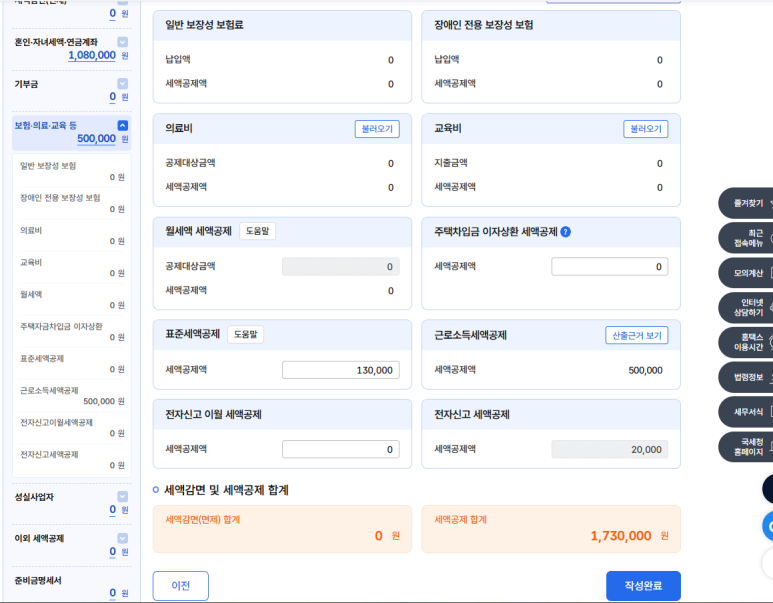Select 교육비 in sidebar list
This screenshot has width=773, height=603.
(31, 262)
